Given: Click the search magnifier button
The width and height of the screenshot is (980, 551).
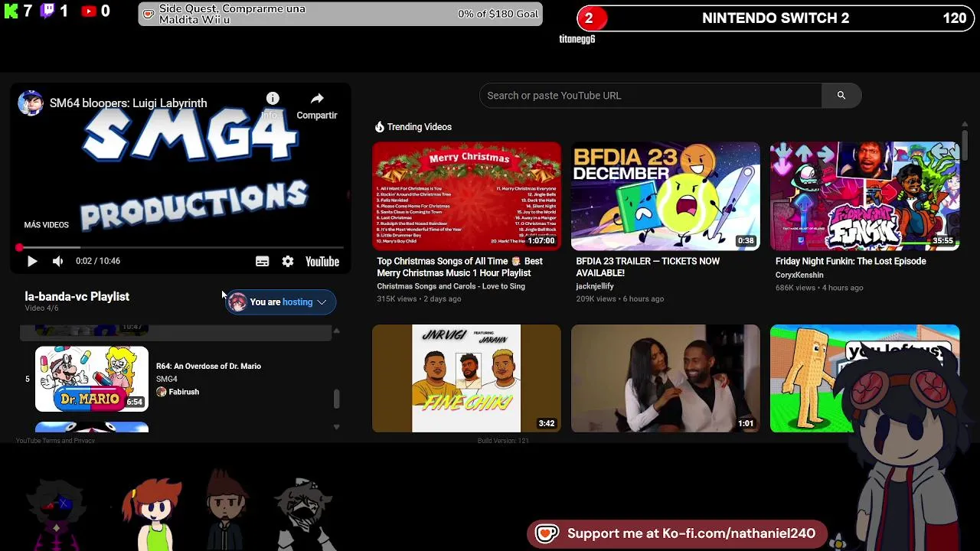Looking at the screenshot, I should coord(841,96).
